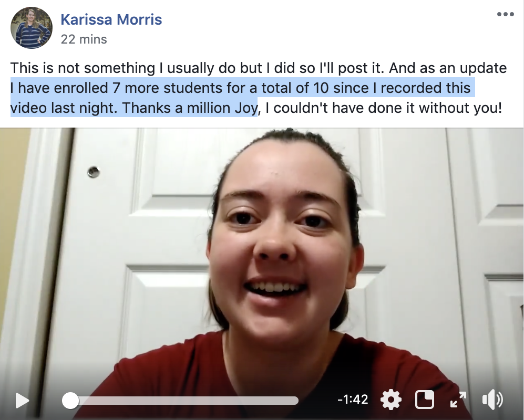Switch video to picture-in-picture miniplayer

point(425,400)
